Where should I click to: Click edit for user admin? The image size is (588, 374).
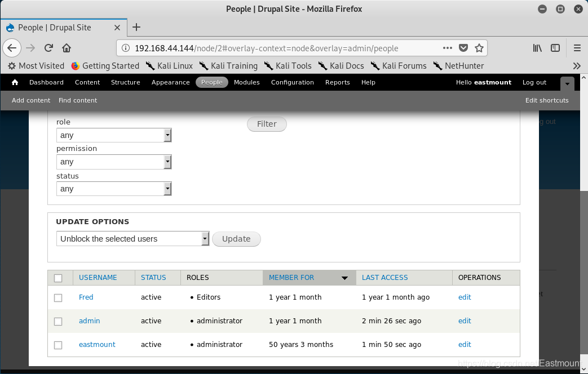point(465,321)
